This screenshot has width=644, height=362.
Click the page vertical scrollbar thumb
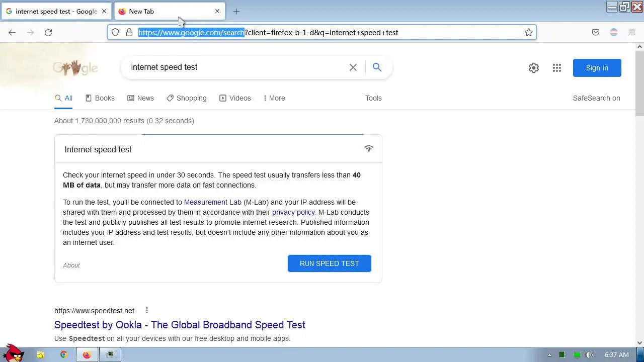(x=639, y=83)
